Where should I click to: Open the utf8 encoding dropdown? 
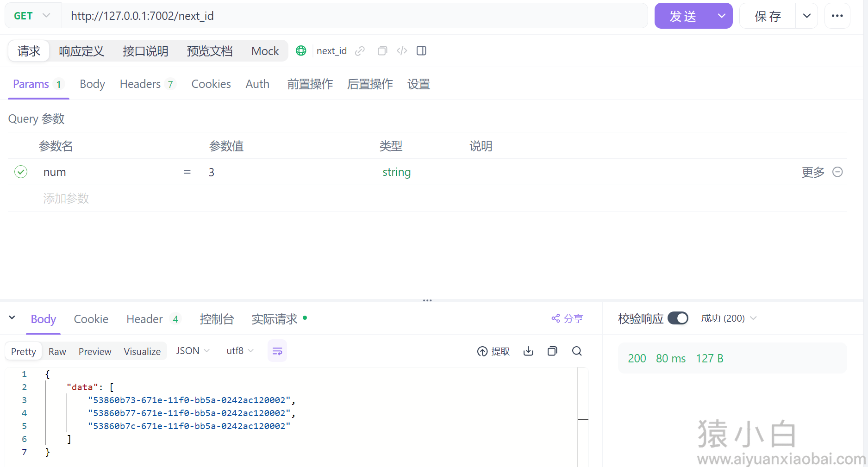pos(240,351)
